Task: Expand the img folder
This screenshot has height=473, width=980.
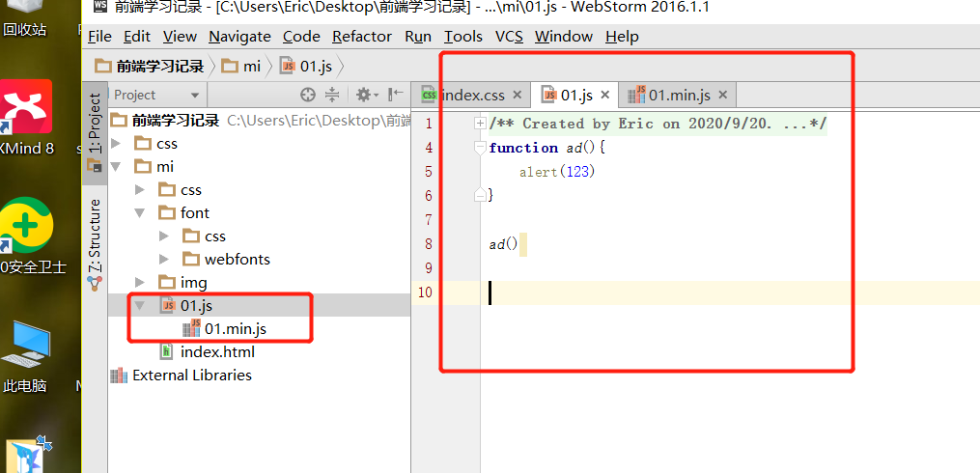Action: tap(139, 283)
